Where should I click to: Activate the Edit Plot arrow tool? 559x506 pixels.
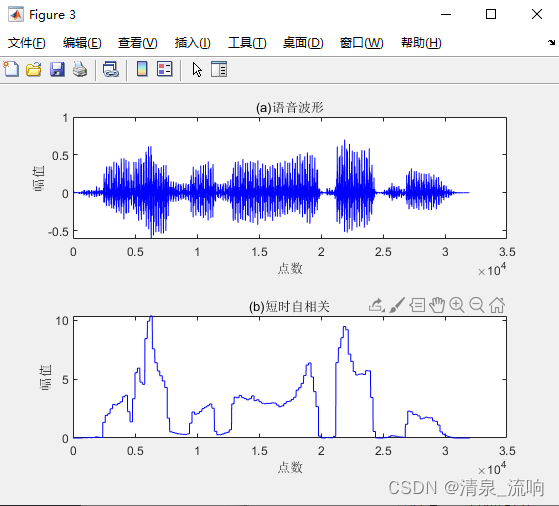pyautogui.click(x=197, y=70)
